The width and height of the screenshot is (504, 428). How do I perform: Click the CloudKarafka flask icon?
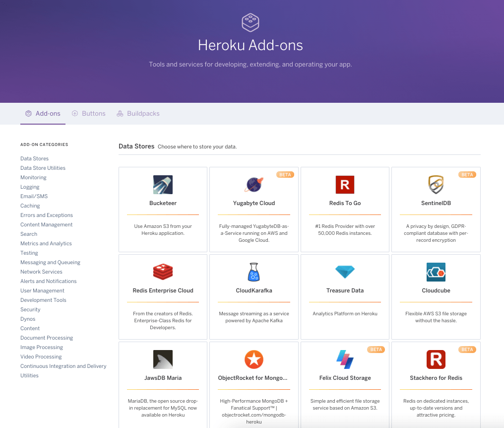coord(254,272)
